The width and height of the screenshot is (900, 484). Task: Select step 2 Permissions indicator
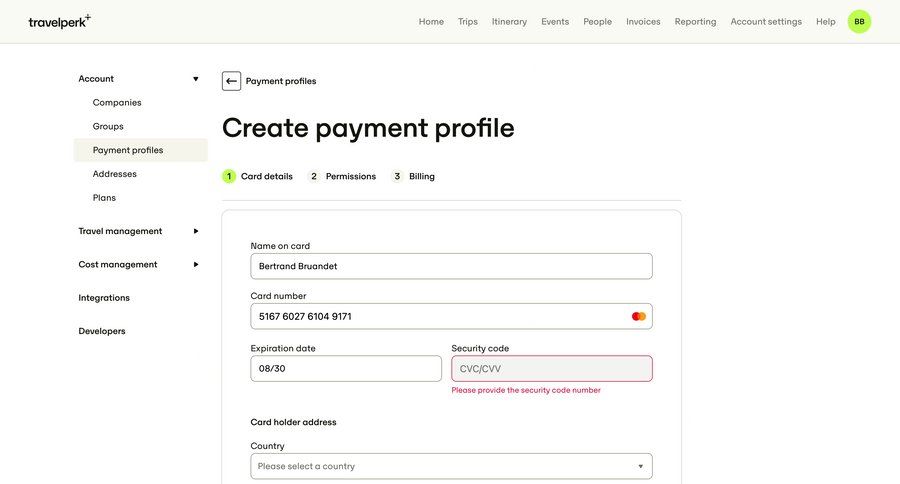pyautogui.click(x=343, y=176)
